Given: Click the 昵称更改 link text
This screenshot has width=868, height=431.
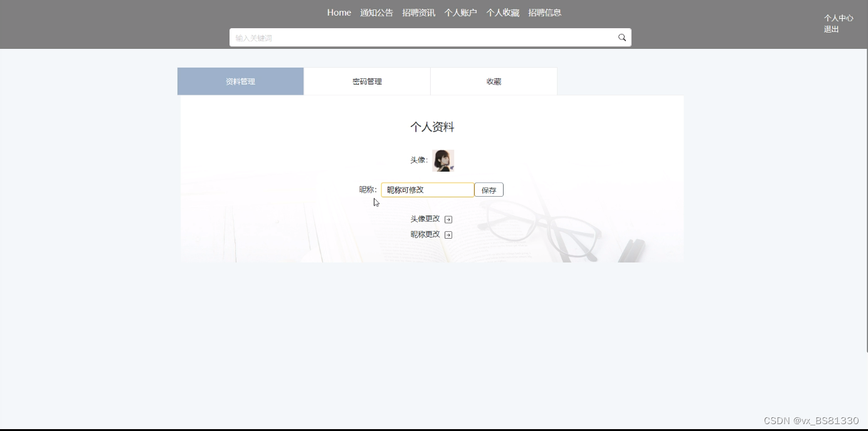Looking at the screenshot, I should [x=425, y=234].
